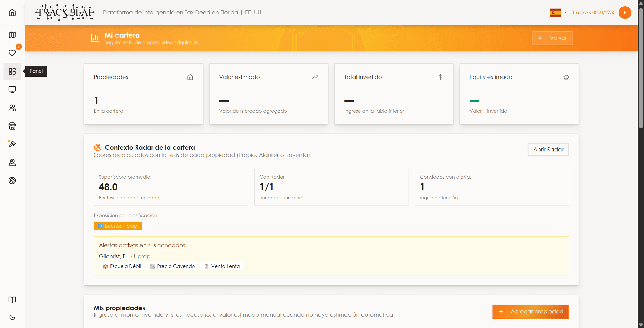Open the Radar target sidebar icon
Viewport: 644px width, 328px height.
(x=12, y=181)
